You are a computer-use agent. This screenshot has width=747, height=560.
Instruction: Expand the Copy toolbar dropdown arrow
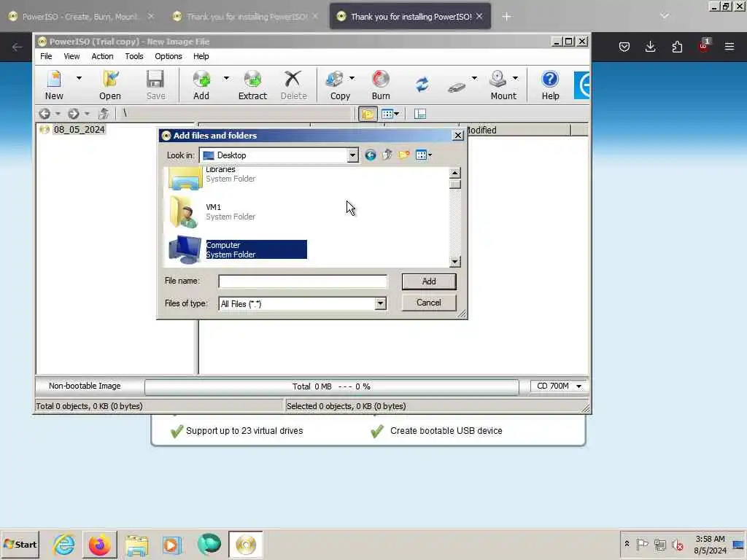pos(352,78)
